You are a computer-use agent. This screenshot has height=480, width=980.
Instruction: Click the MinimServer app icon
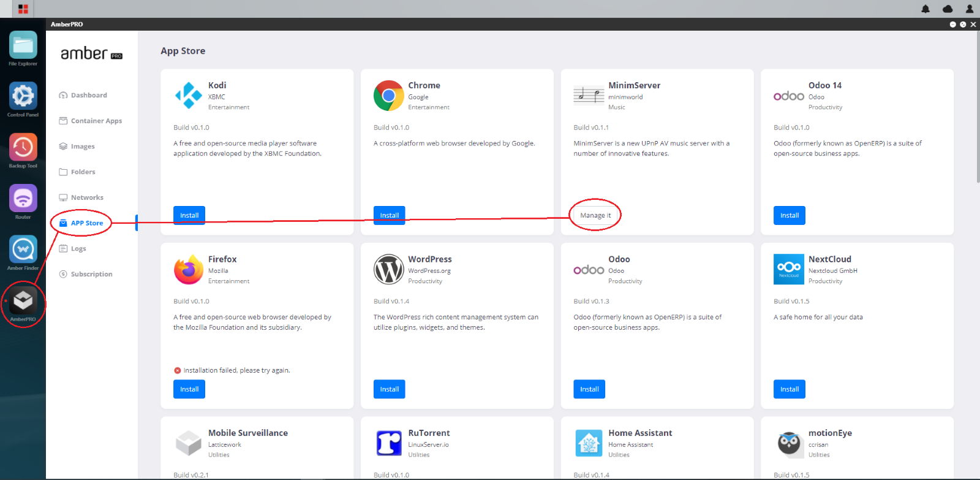pos(589,96)
